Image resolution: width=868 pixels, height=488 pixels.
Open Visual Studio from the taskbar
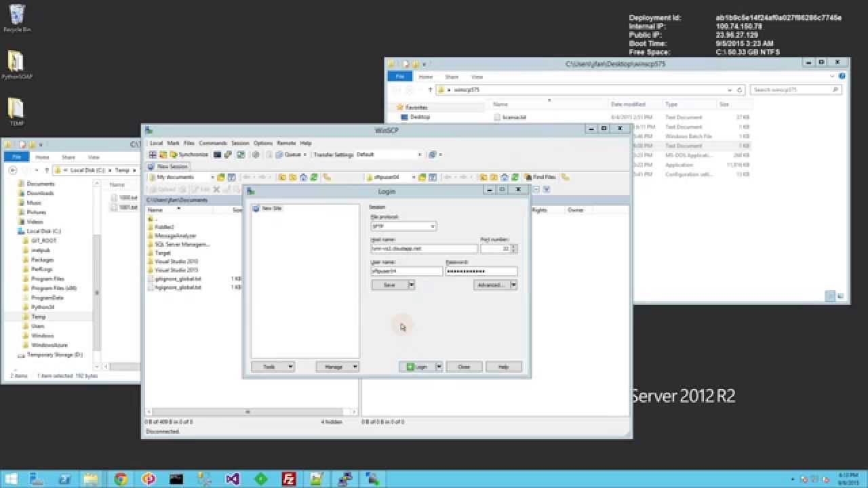(x=233, y=479)
